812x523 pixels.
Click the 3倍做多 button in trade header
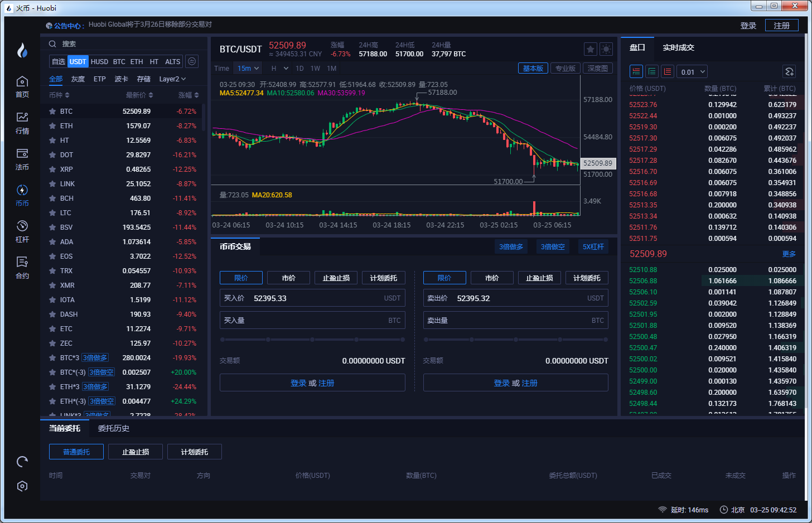[511, 246]
